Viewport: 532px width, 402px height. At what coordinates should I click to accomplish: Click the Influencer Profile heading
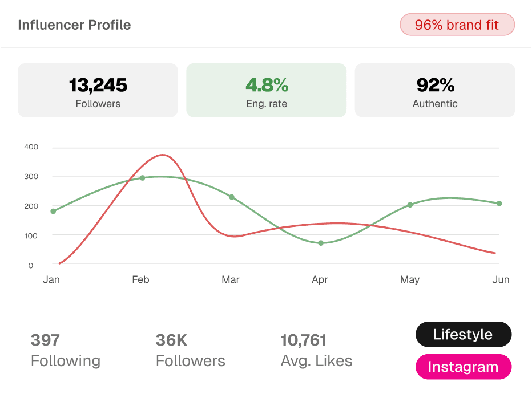point(74,25)
